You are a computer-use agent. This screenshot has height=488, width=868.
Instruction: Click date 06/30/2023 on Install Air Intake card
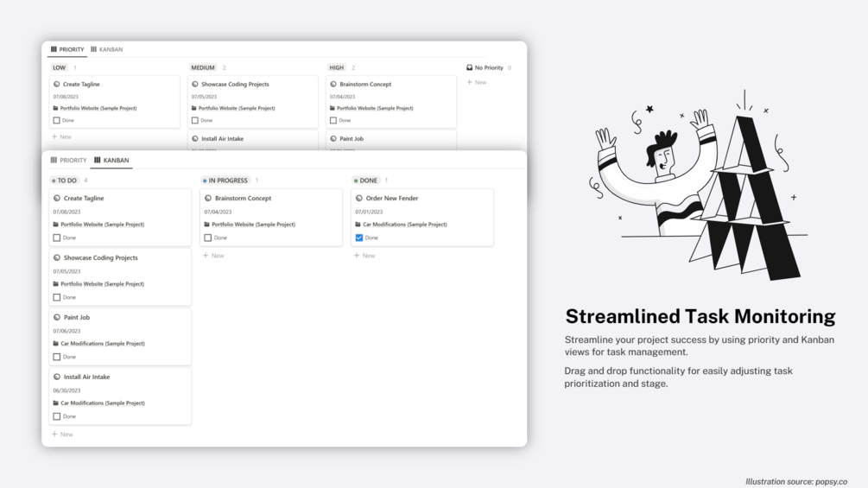[x=67, y=390]
